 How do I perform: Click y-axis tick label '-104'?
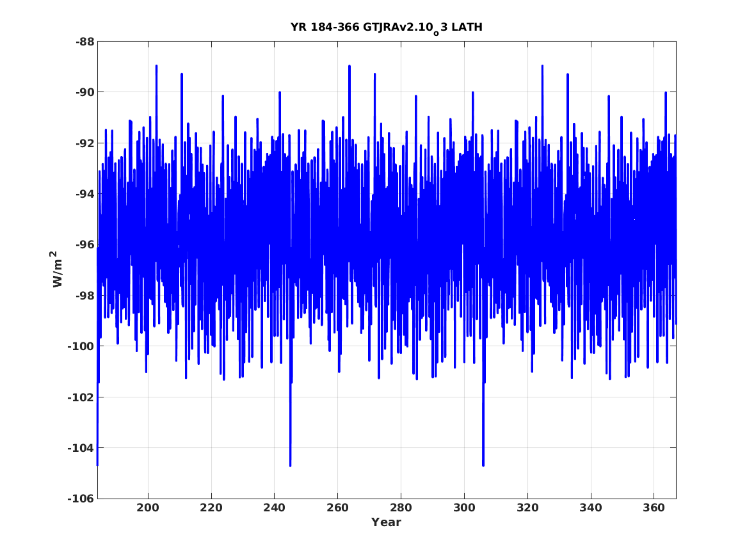click(81, 448)
